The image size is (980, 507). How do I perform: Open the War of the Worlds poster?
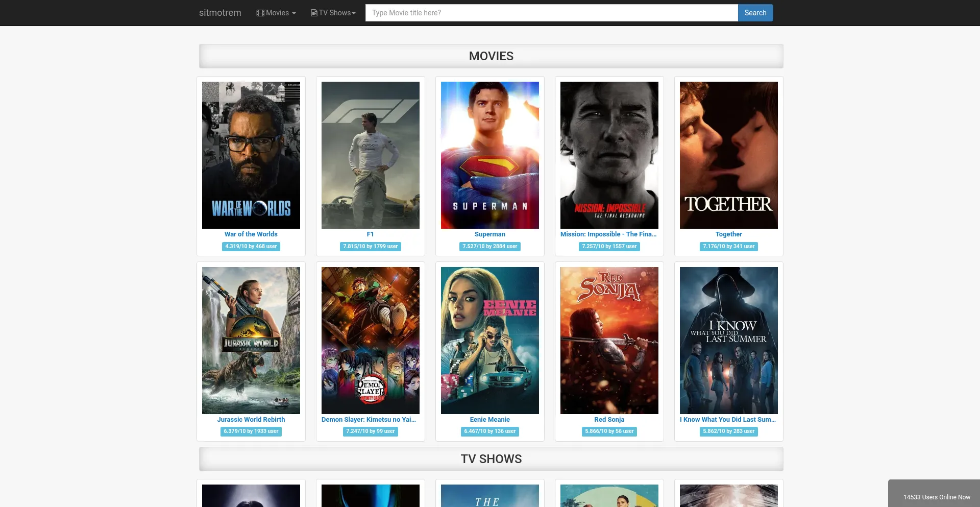pyautogui.click(x=251, y=155)
